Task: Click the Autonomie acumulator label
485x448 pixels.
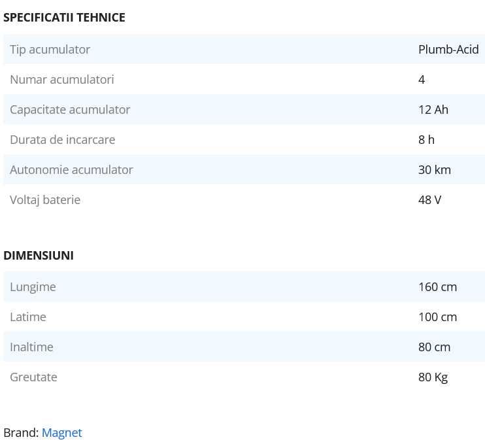Action: [71, 170]
